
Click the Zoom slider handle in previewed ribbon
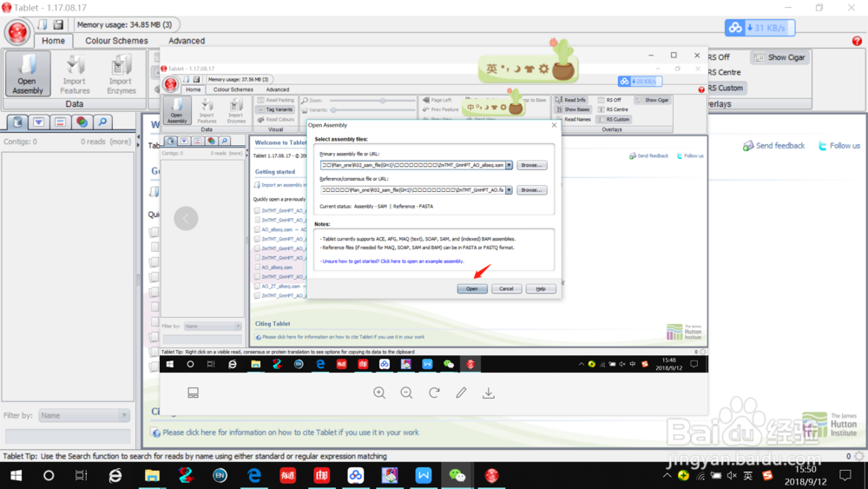click(383, 101)
